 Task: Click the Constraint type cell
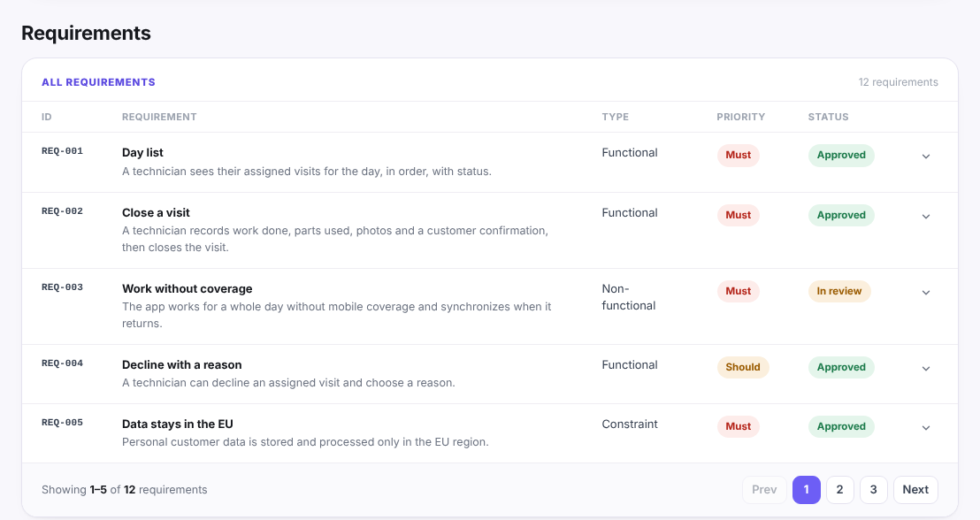pyautogui.click(x=630, y=424)
